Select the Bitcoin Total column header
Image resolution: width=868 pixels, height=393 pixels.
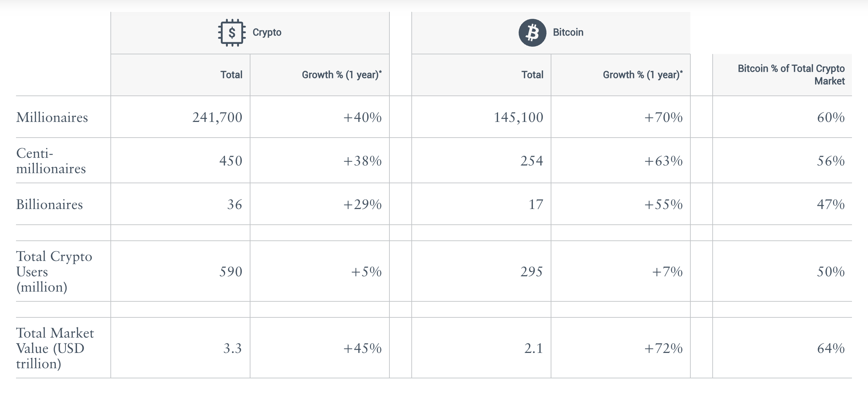(x=532, y=75)
